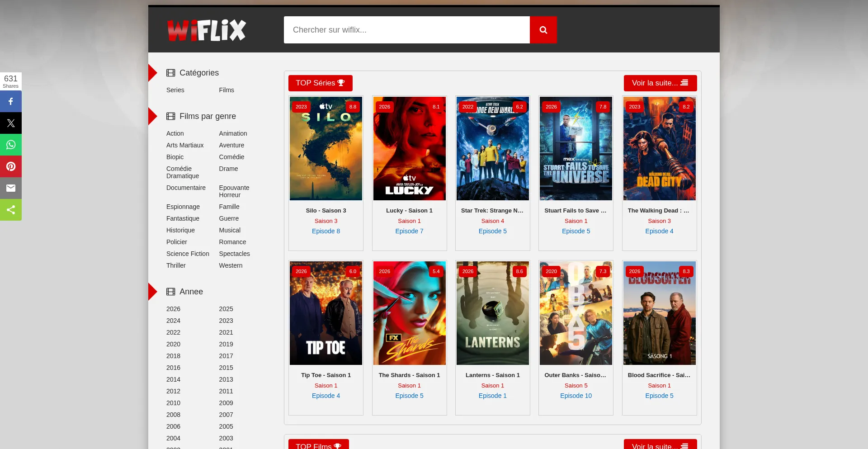
Task: Open the Documentaire genre link
Action: click(186, 188)
